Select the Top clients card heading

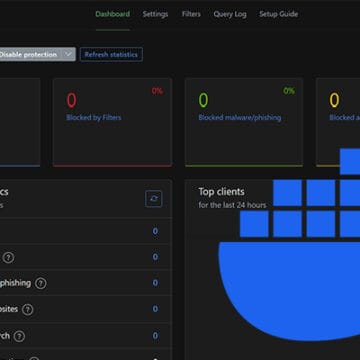pos(221,192)
